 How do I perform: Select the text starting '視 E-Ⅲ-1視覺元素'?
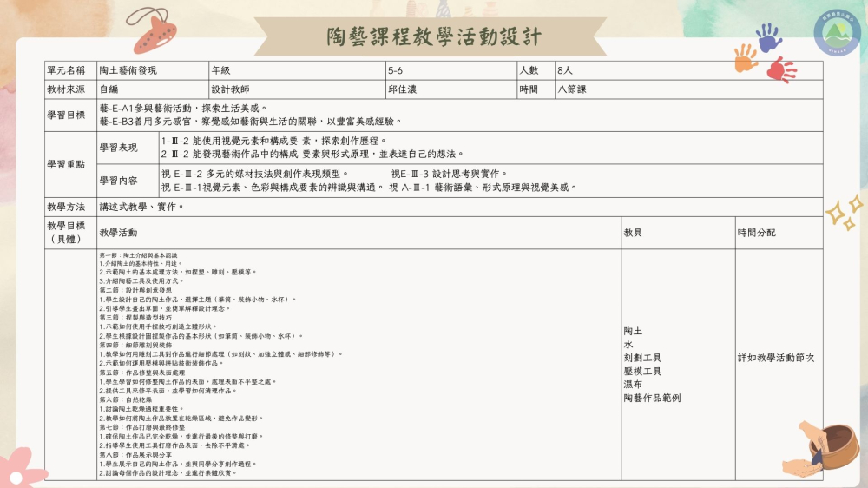(x=273, y=188)
